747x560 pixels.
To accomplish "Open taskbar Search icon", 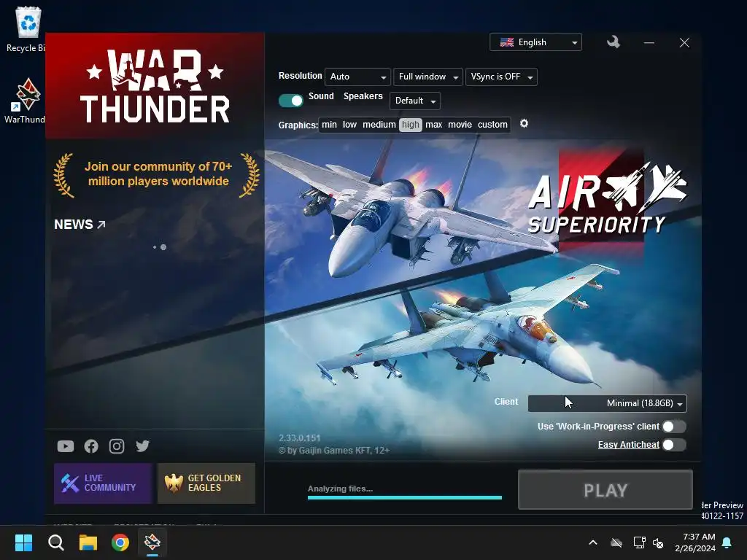I will [x=55, y=542].
